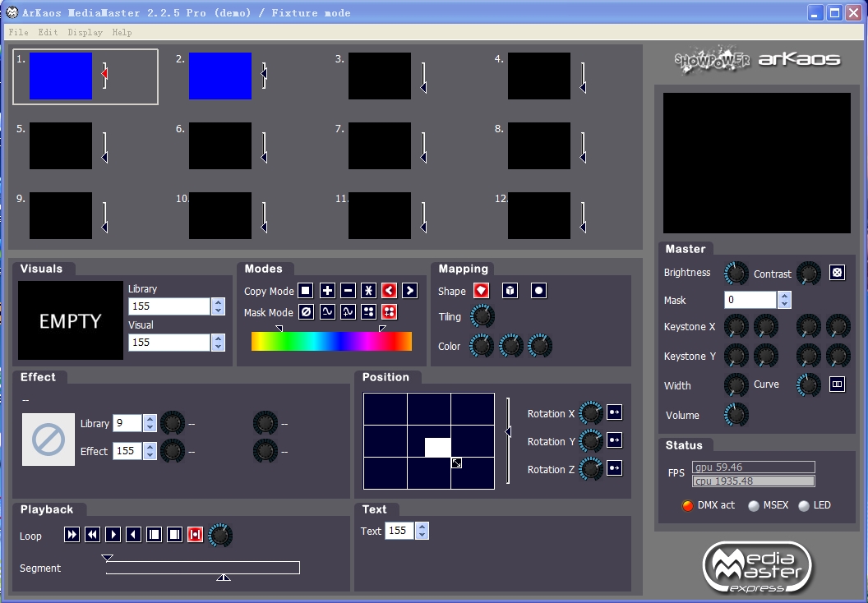Toggle the Rotation Z mode button
The image size is (868, 603).
pos(615,468)
